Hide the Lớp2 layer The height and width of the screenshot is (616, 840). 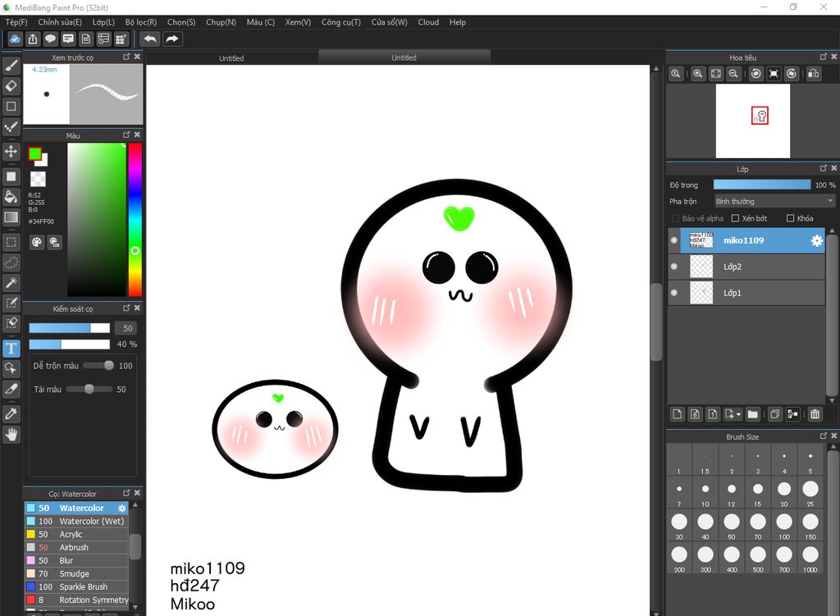[674, 267]
